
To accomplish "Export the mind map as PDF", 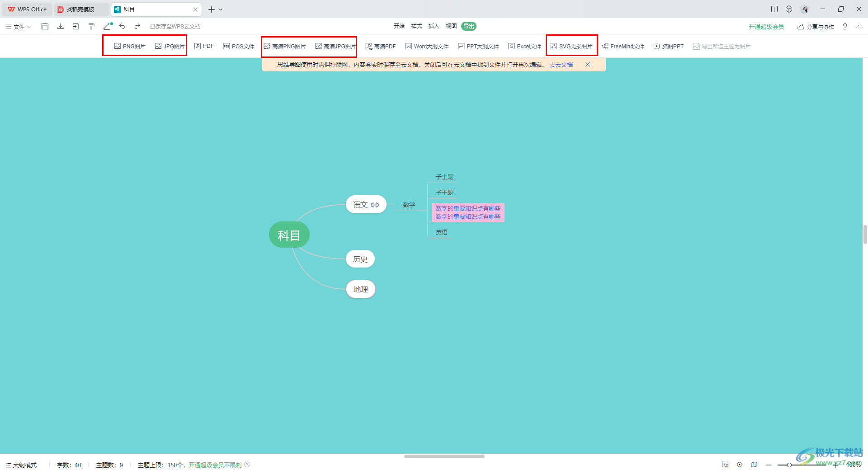I will point(204,46).
